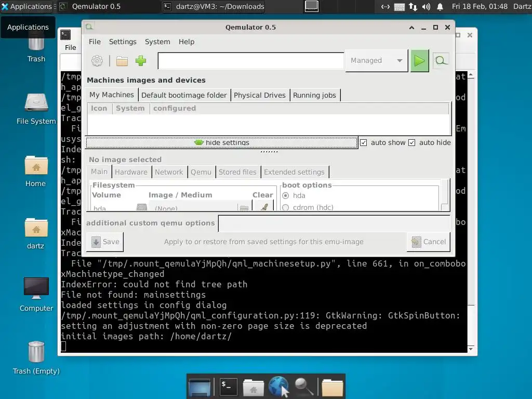Screen dimensions: 532x399
Task: Click terminal window icon in title bar
Action: pyautogui.click(x=65, y=35)
